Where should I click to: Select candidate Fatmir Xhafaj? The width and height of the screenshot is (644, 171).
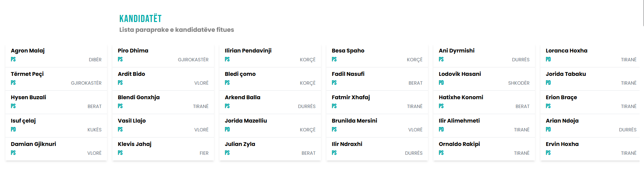pos(351,98)
